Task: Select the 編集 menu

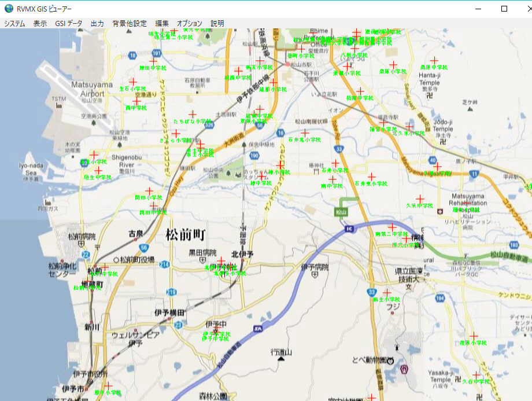Action: click(x=162, y=24)
